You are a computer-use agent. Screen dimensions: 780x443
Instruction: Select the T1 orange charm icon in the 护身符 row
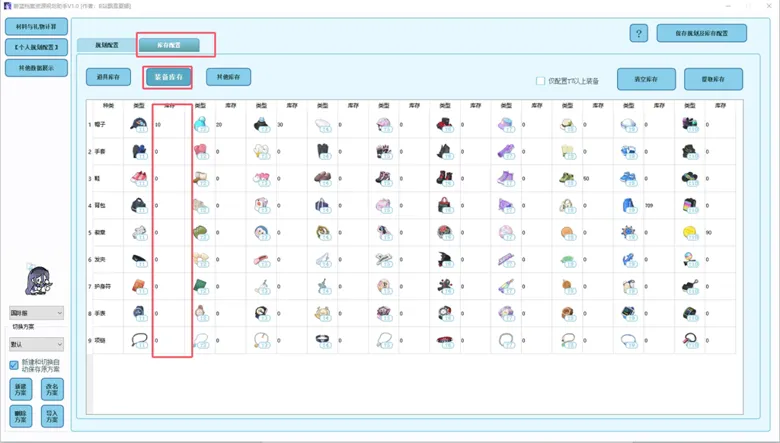point(139,286)
